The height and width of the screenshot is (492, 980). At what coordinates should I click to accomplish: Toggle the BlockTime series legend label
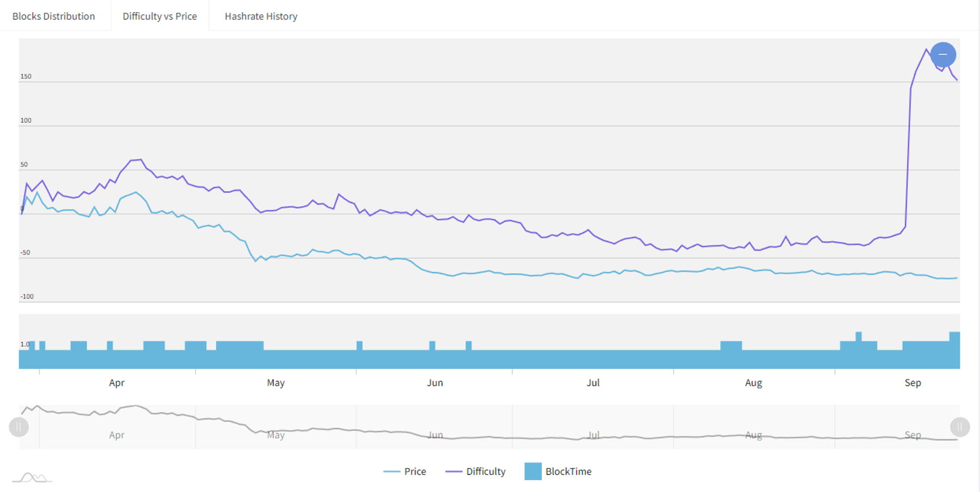point(568,471)
